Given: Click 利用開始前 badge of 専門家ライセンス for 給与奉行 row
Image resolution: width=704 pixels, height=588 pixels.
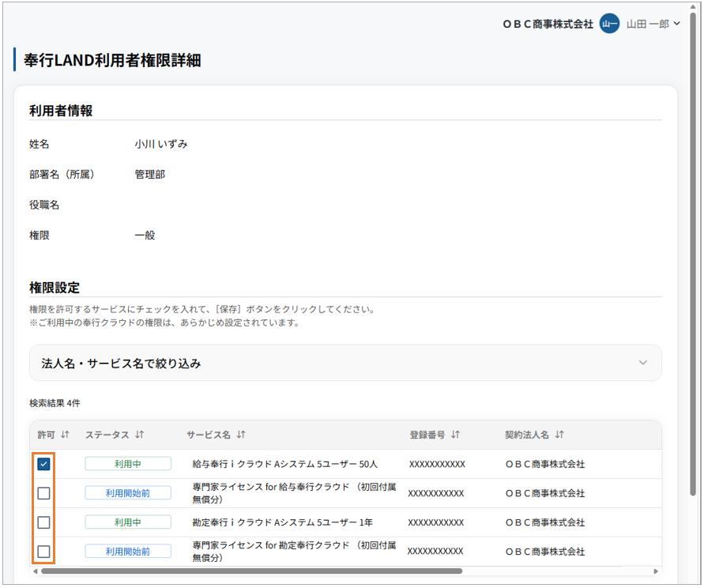Looking at the screenshot, I should [x=128, y=493].
